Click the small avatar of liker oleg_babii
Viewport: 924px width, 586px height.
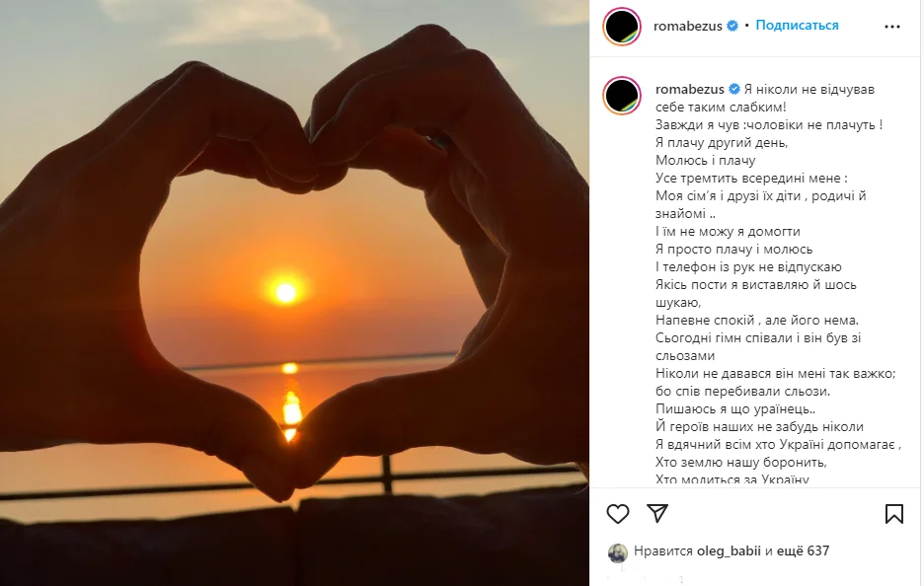click(x=618, y=552)
